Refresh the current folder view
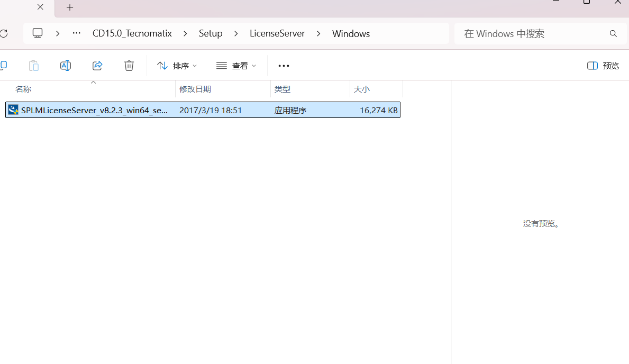 click(x=4, y=33)
